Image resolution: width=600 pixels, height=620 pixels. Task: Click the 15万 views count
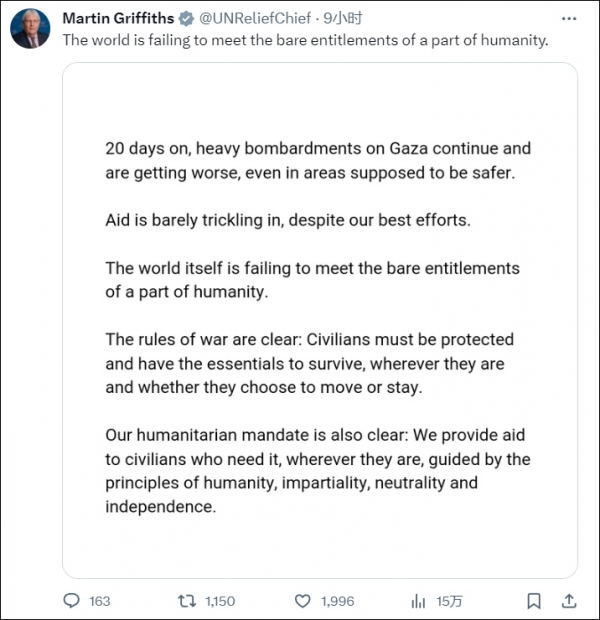[x=450, y=601]
